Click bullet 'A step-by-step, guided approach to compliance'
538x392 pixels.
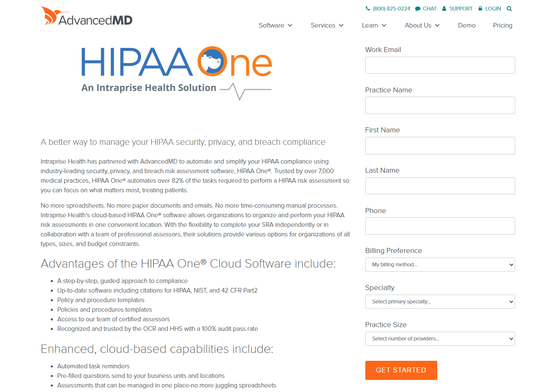pyautogui.click(x=122, y=281)
